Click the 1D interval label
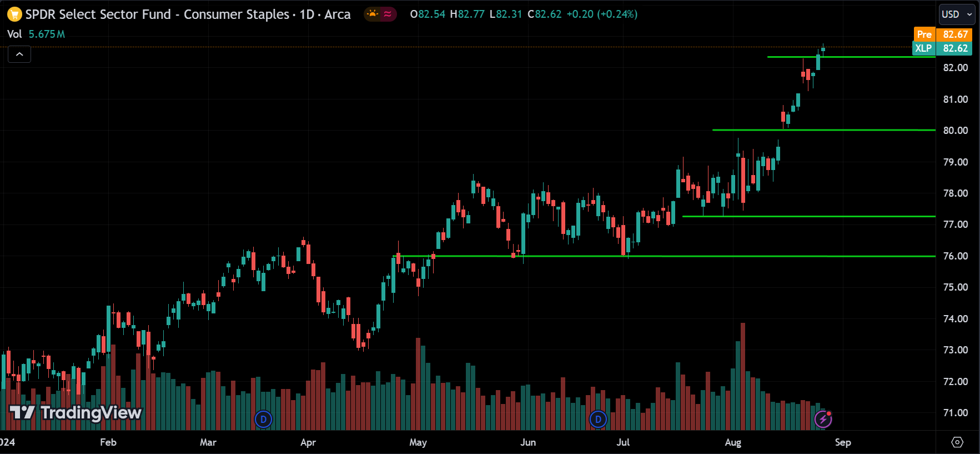Screen dimensions: 980x454 [x=307, y=14]
